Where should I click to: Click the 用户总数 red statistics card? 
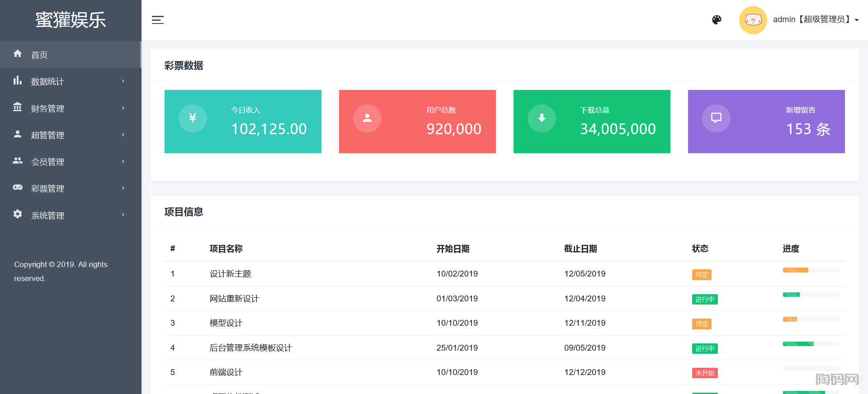(417, 122)
